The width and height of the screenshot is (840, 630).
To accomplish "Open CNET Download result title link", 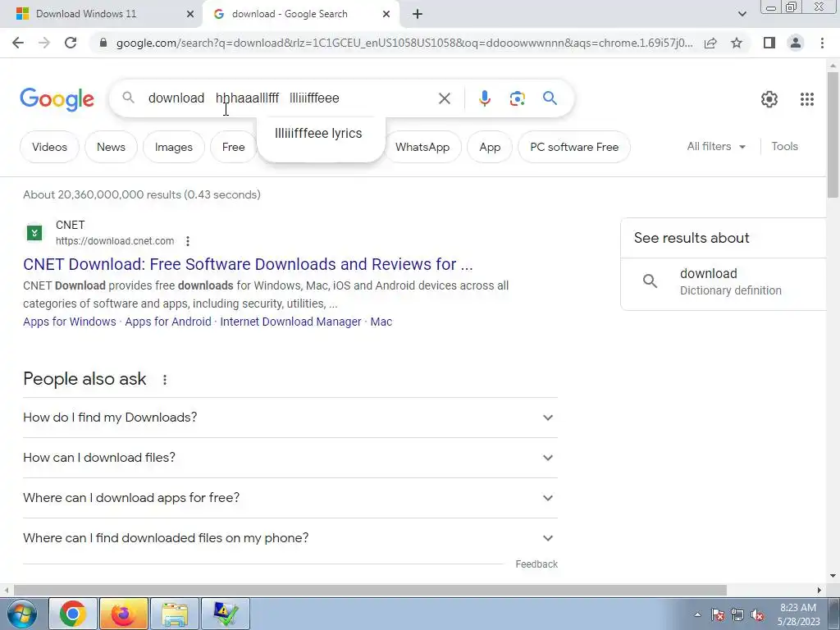I will pyautogui.click(x=248, y=264).
